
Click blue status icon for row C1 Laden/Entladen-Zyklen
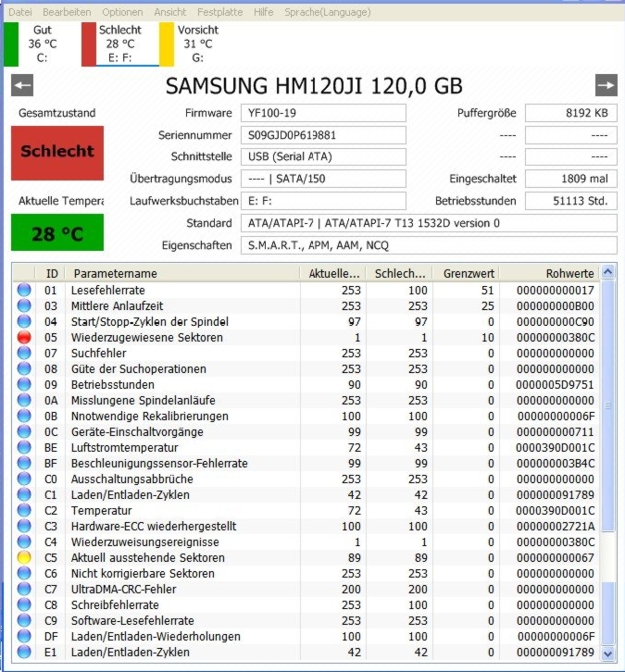click(x=24, y=494)
